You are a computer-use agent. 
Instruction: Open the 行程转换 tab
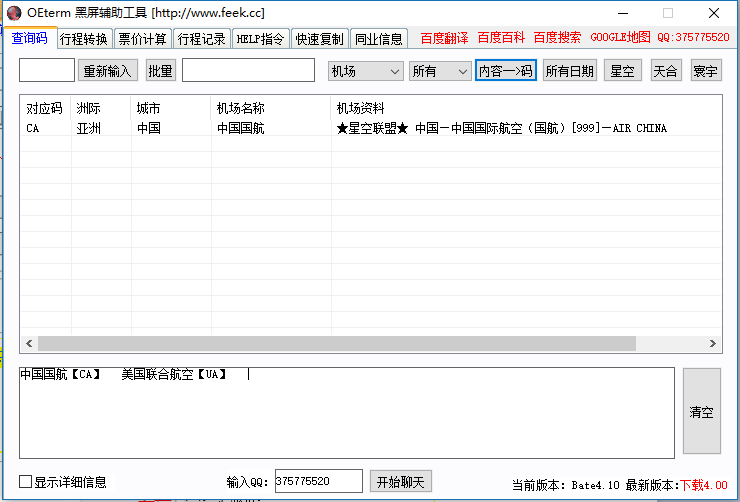tap(84, 39)
